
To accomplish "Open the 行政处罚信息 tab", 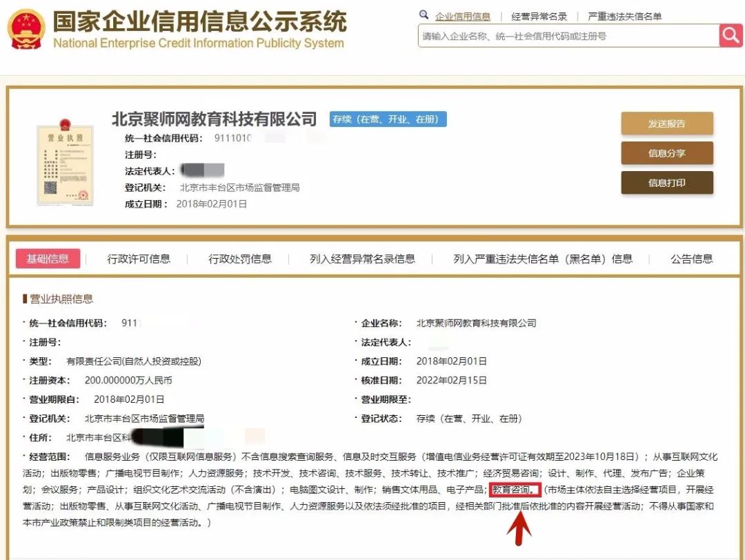I will pos(240,259).
